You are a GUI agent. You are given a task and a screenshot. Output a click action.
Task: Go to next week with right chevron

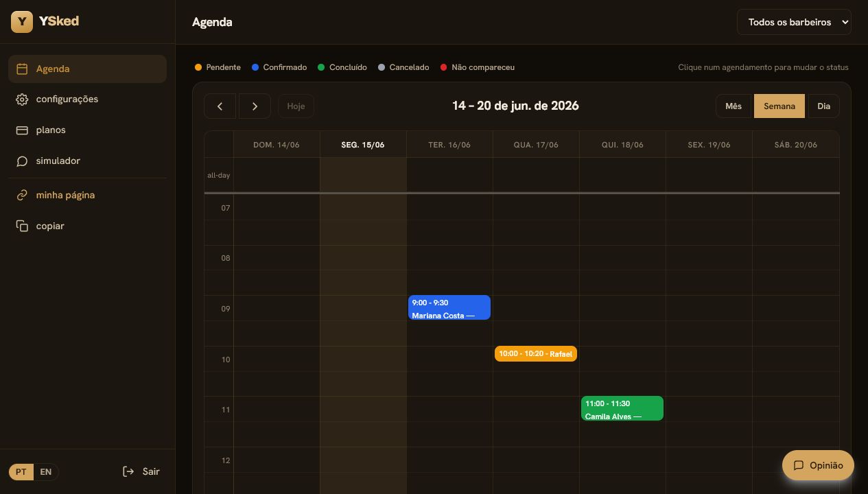pyautogui.click(x=255, y=106)
